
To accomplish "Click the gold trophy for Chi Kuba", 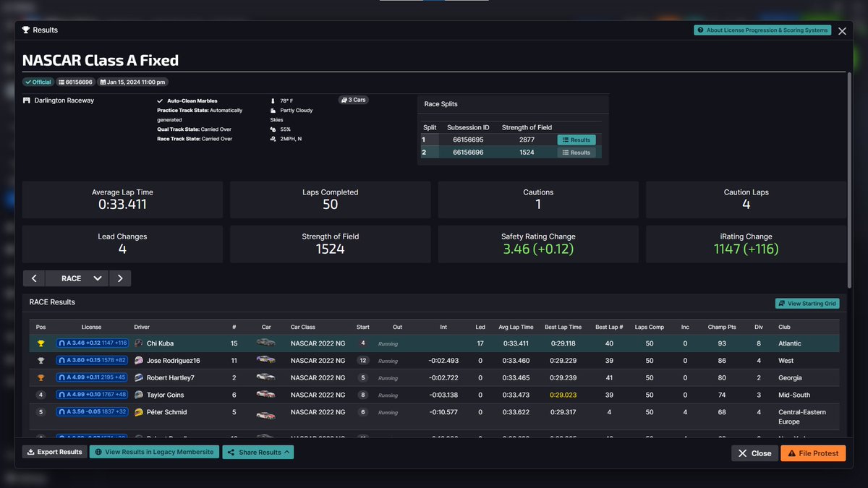I will pyautogui.click(x=41, y=343).
